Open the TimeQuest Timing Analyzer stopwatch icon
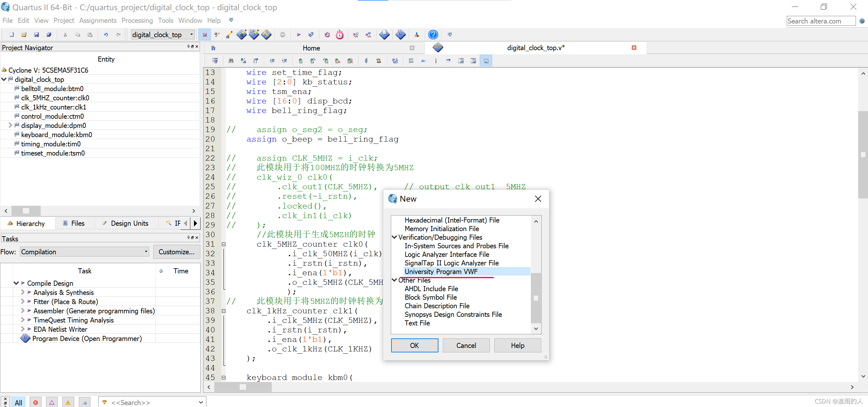868x407 pixels. (340, 35)
